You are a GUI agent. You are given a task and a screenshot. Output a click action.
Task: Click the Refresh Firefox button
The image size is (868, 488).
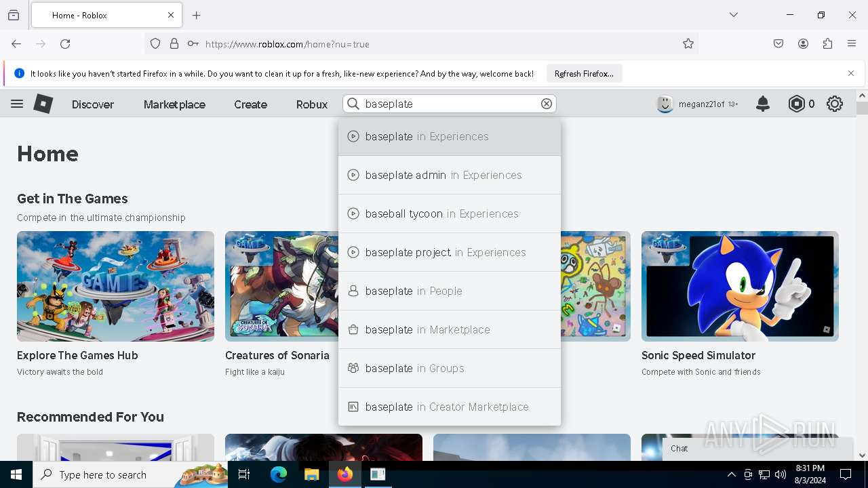point(584,73)
